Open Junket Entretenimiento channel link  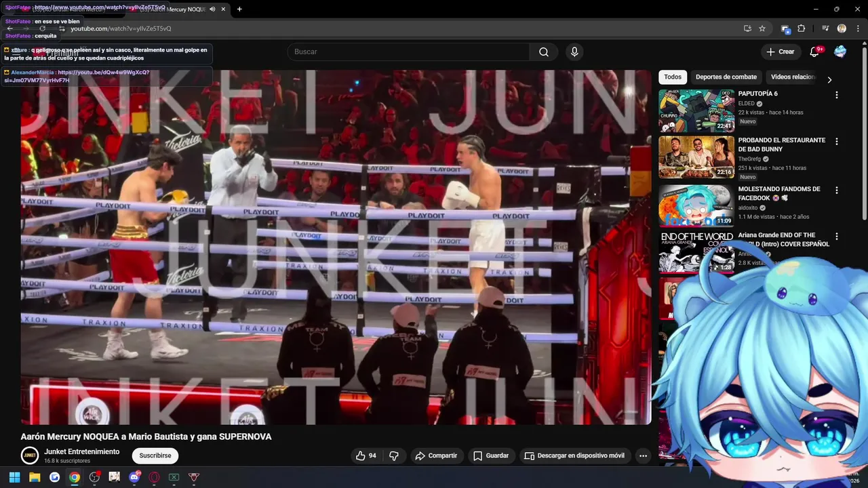pos(82,451)
